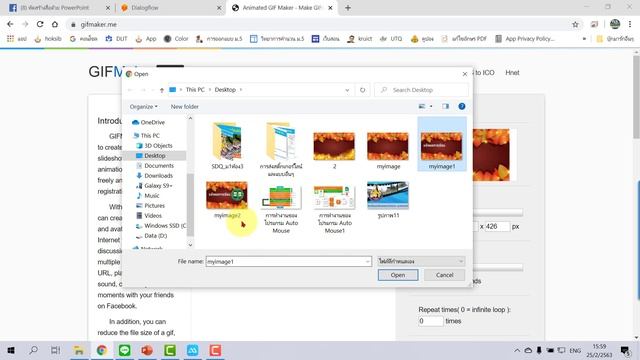Viewport: 640px width, 360px height.
Task: Select Windows SSD drive in navigation pane
Action: [x=161, y=226]
